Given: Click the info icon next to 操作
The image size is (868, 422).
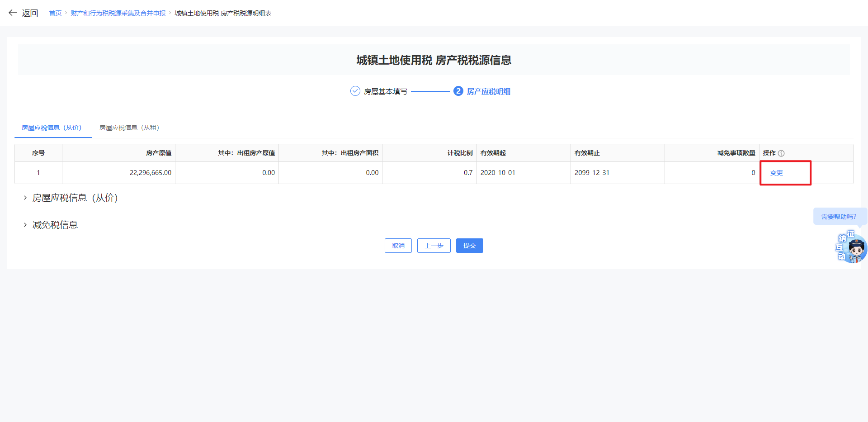Looking at the screenshot, I should click(781, 153).
